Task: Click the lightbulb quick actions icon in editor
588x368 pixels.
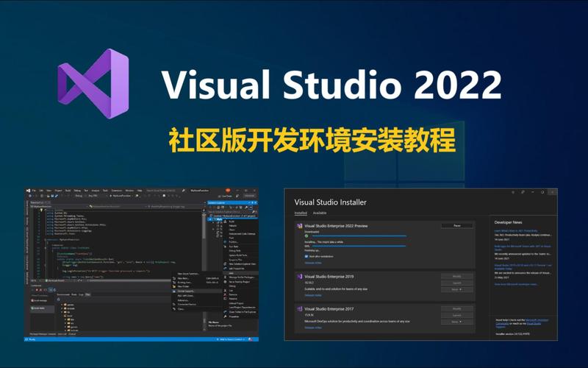Action: point(41,210)
